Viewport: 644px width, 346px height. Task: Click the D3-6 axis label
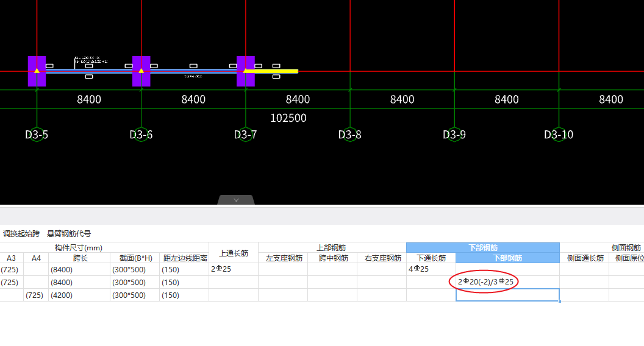click(x=141, y=135)
